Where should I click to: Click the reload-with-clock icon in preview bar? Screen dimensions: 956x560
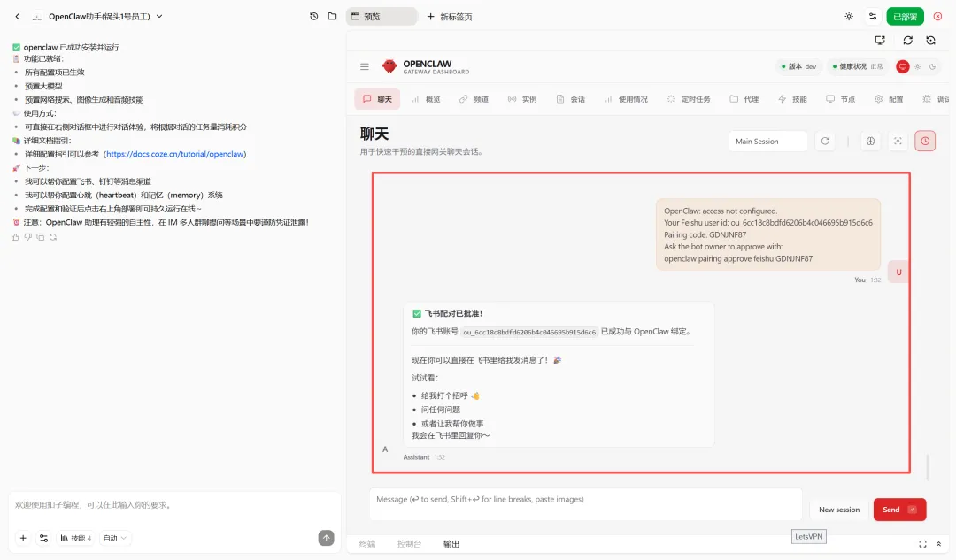pyautogui.click(x=930, y=40)
